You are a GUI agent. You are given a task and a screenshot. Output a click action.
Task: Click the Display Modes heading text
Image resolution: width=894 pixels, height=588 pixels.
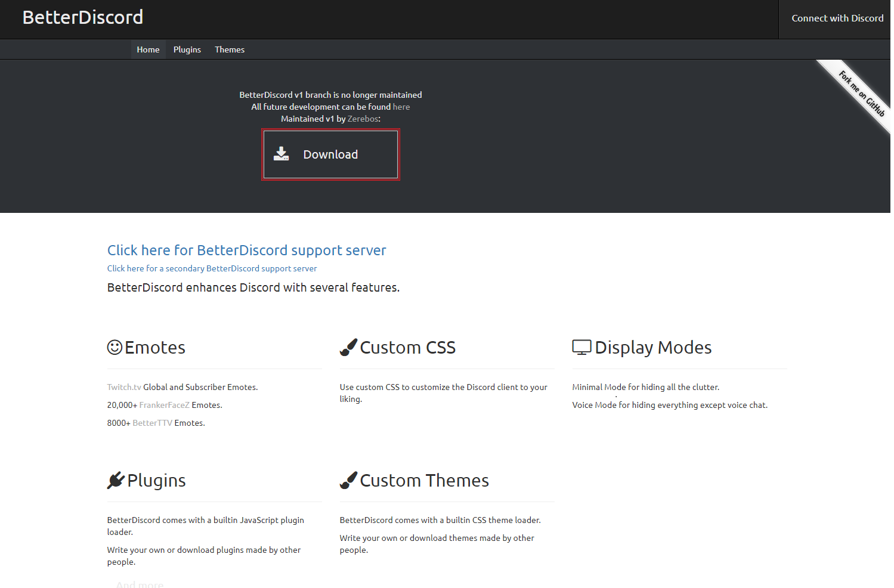pyautogui.click(x=653, y=348)
